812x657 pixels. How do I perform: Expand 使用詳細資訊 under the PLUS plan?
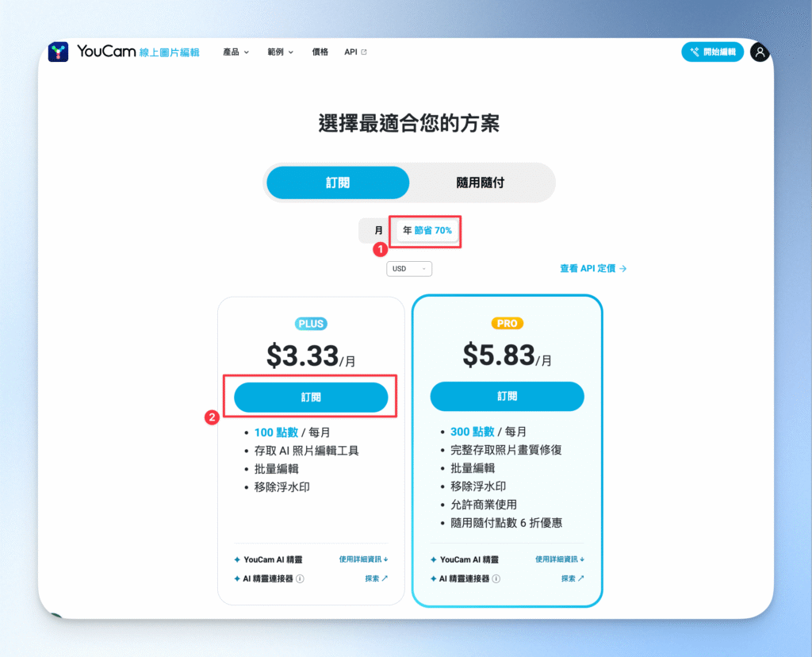363,559
